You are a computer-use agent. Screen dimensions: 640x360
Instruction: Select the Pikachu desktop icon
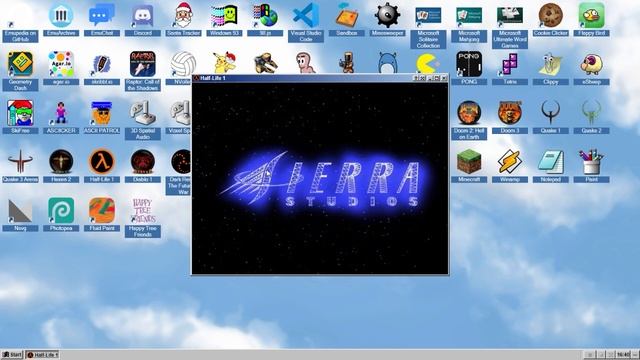pyautogui.click(x=224, y=62)
